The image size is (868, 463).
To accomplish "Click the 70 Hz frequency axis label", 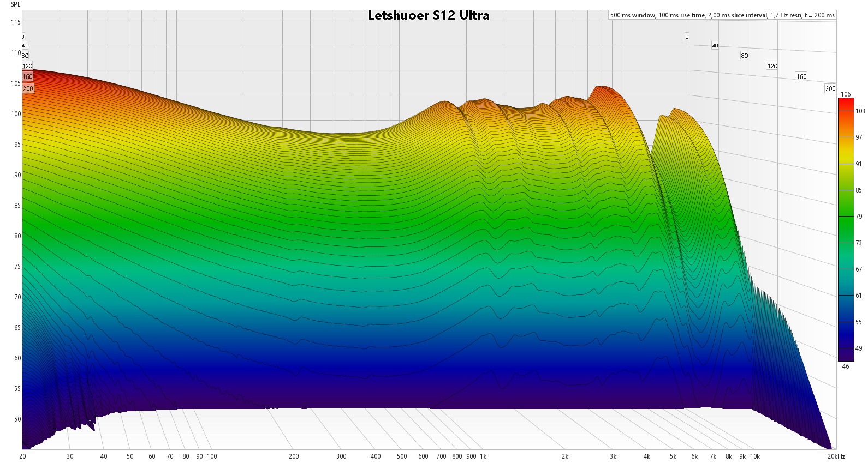I will point(170,456).
